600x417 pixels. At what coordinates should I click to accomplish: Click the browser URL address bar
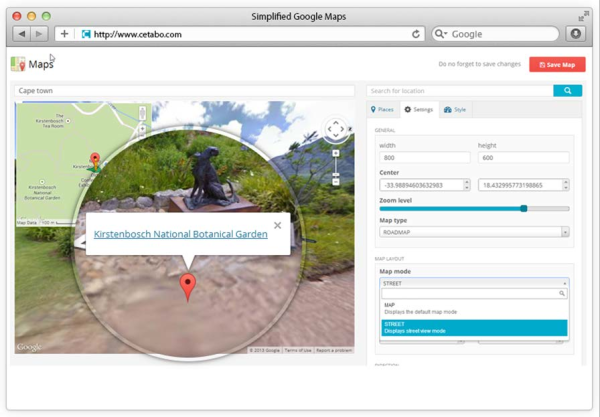click(x=240, y=34)
